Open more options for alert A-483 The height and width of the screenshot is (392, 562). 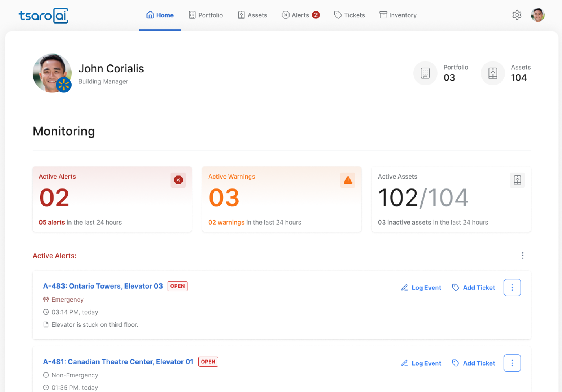(x=512, y=287)
